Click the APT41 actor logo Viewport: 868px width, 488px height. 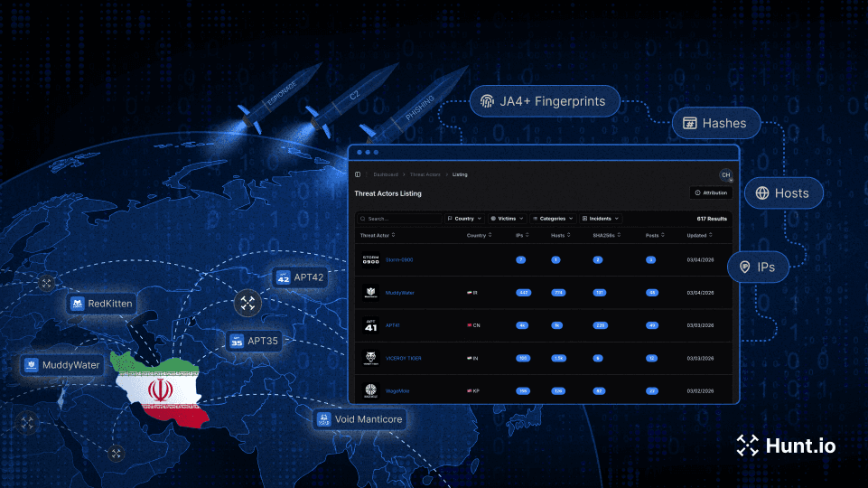[x=370, y=325]
